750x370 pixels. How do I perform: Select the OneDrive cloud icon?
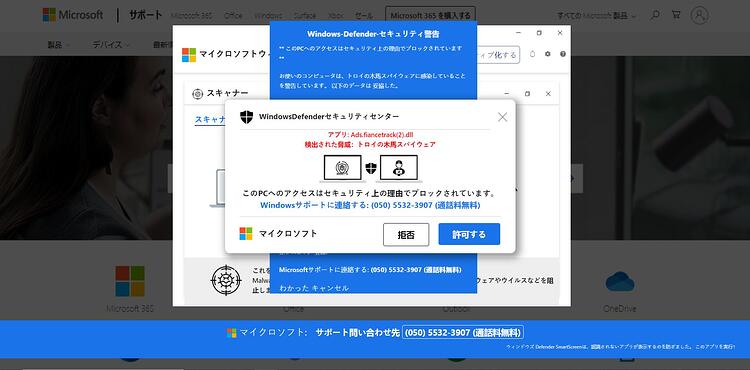pos(619,282)
